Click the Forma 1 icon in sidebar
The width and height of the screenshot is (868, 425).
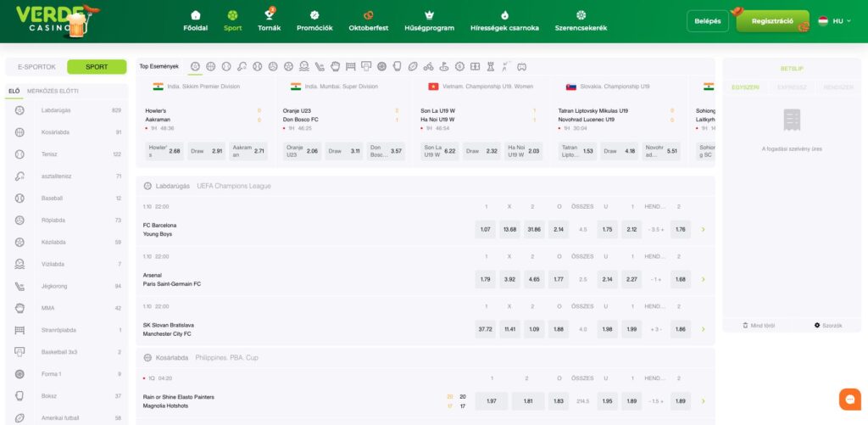pyautogui.click(x=19, y=374)
